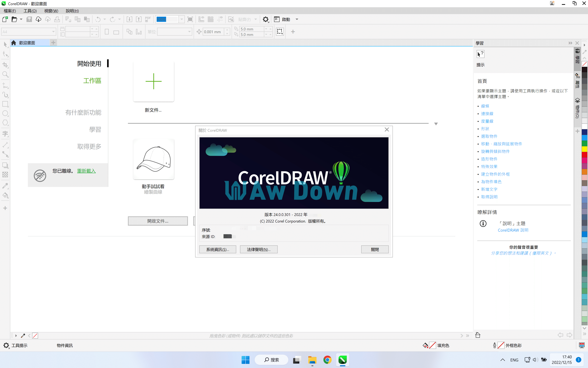Click the Hints arrow-question icon

480,54
